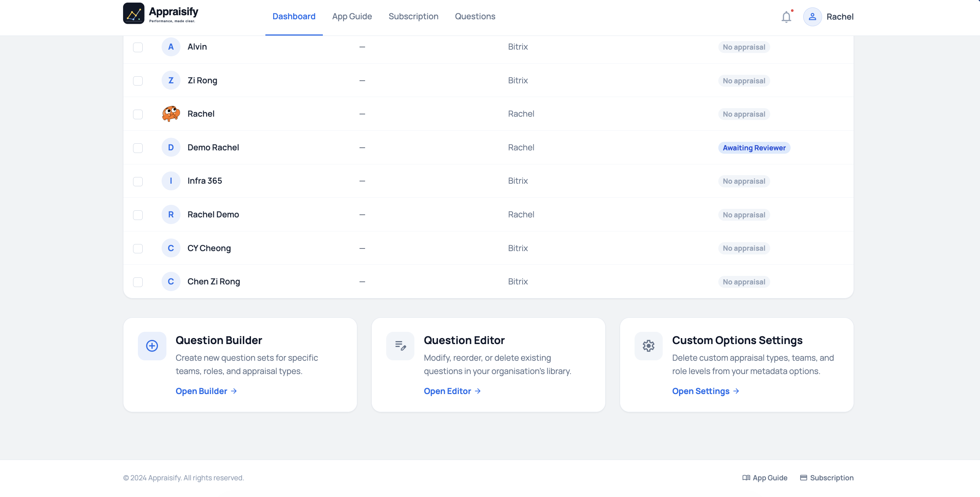Click the footer App Guide book icon
Screen dimensions: 980x497
point(746,478)
